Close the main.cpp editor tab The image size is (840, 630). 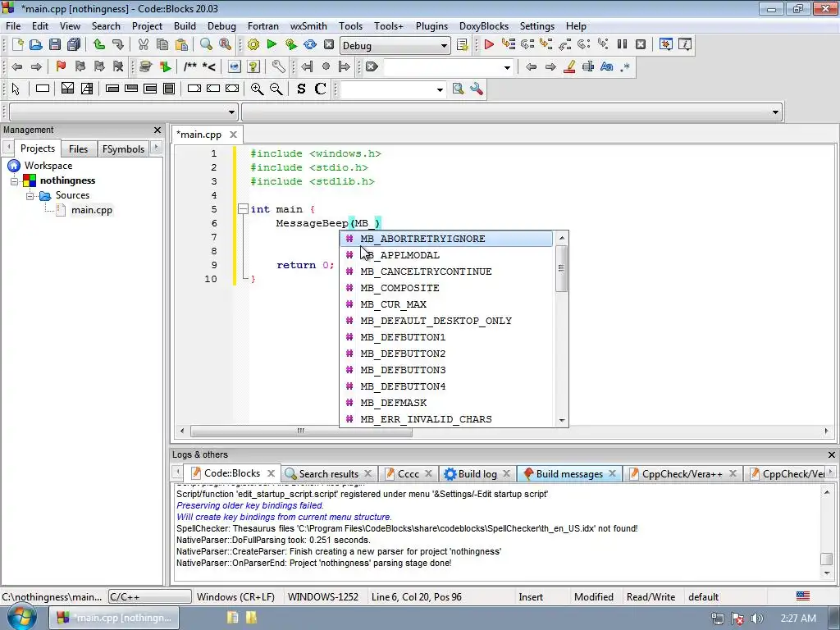233,135
